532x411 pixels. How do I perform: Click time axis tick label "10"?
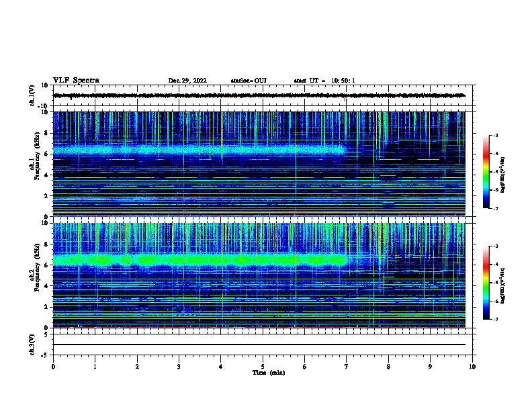point(472,367)
